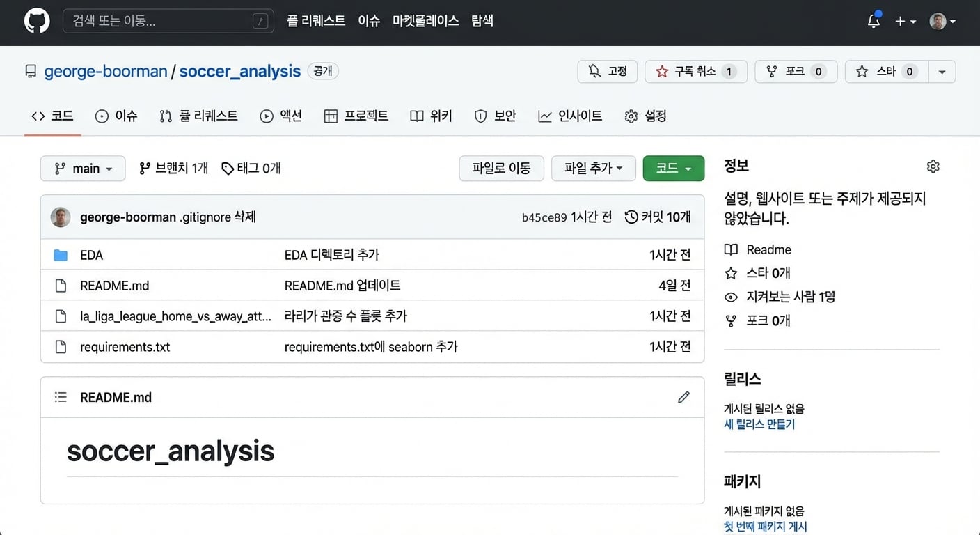Open commit hash b45ce89

(544, 217)
